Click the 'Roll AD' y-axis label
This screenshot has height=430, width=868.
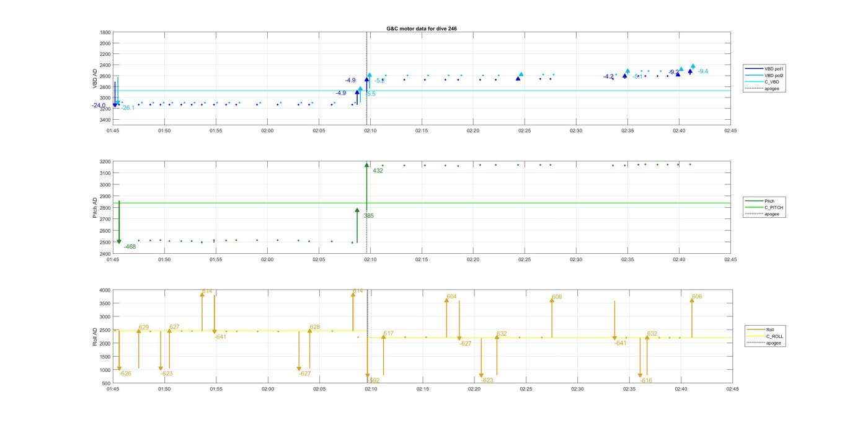coord(95,336)
